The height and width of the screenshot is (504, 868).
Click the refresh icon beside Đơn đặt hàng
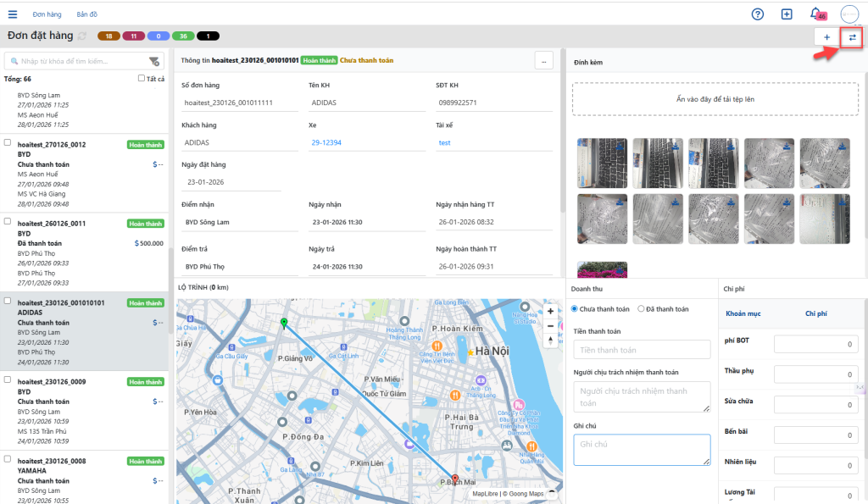tap(81, 36)
